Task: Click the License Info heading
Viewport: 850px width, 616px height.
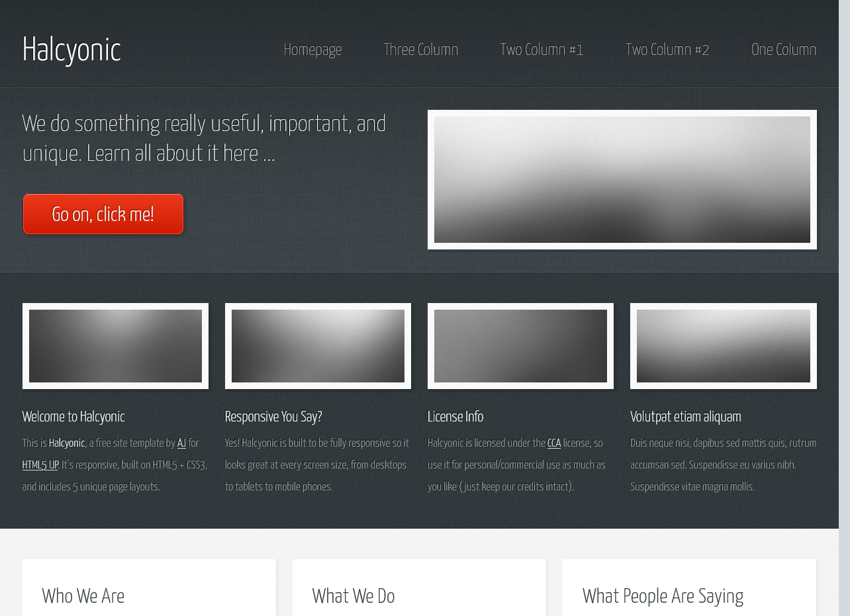Action: point(455,417)
